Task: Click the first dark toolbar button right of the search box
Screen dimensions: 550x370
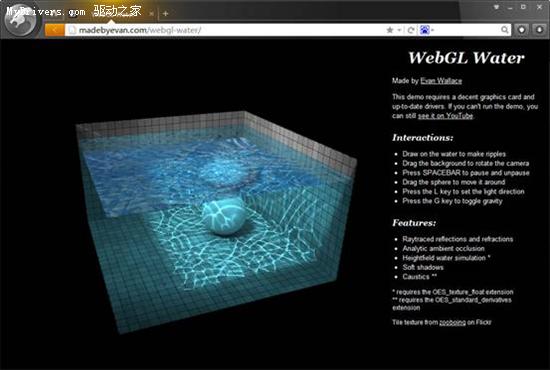Action: click(522, 30)
